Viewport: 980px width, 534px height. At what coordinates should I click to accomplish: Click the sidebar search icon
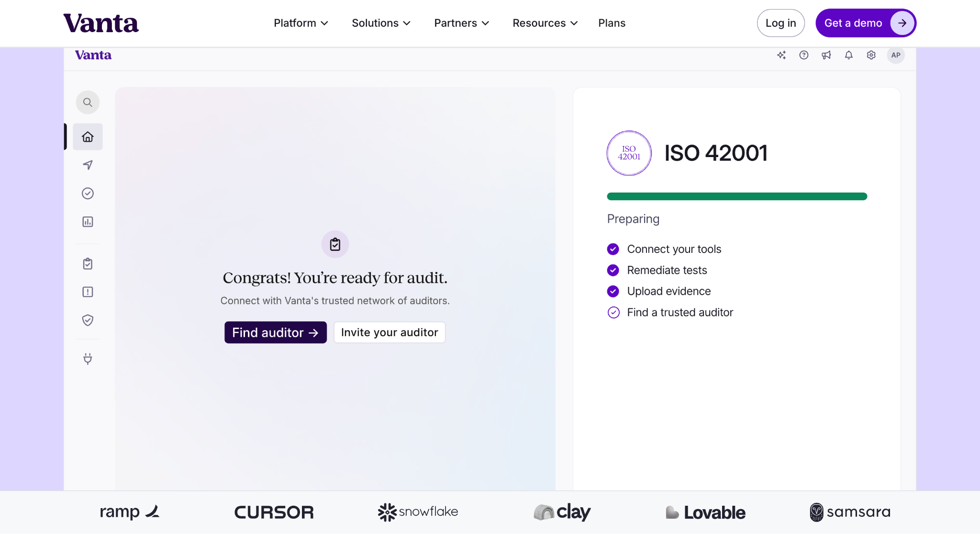tap(88, 102)
